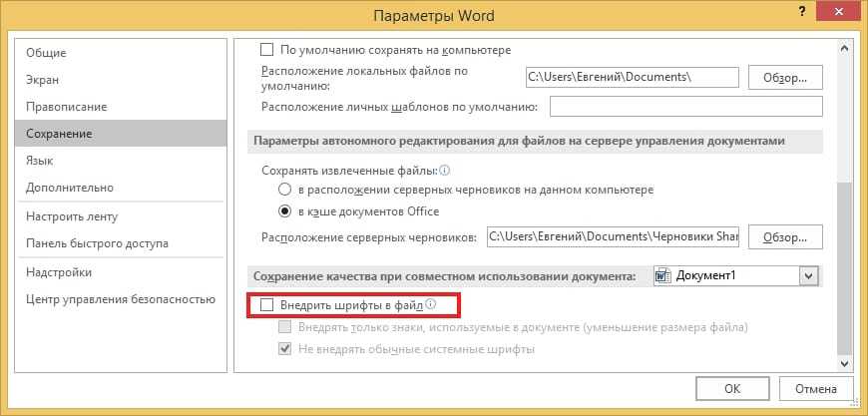Click the personal templates location field
The height and width of the screenshot is (416, 868).
click(685, 107)
